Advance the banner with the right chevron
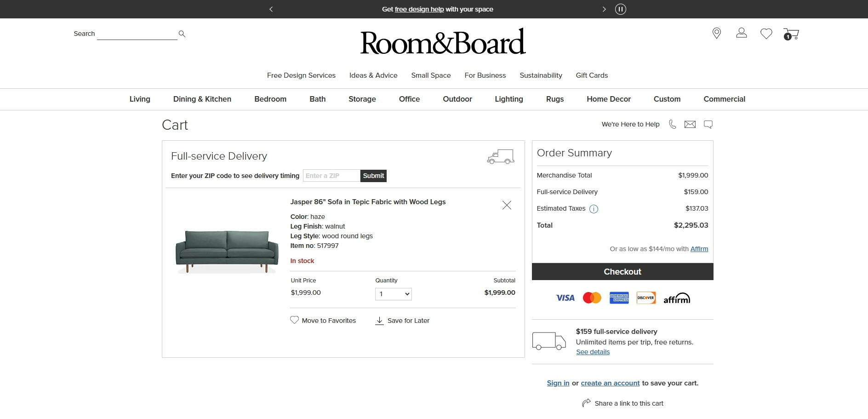Image resolution: width=868 pixels, height=419 pixels. click(x=604, y=9)
